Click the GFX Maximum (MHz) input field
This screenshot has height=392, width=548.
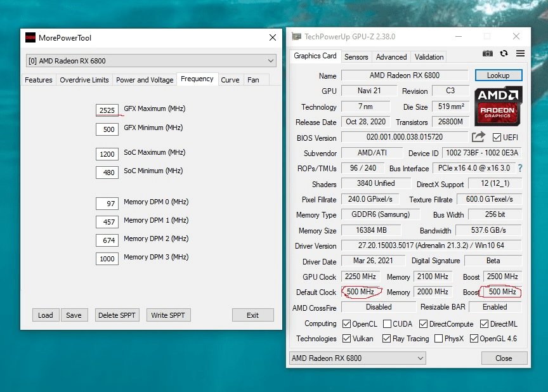pos(107,110)
